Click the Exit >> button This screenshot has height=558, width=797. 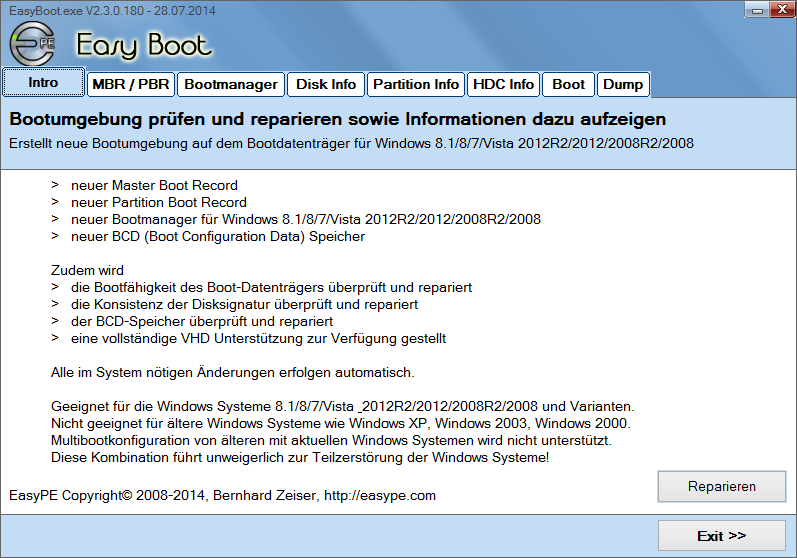click(x=721, y=536)
